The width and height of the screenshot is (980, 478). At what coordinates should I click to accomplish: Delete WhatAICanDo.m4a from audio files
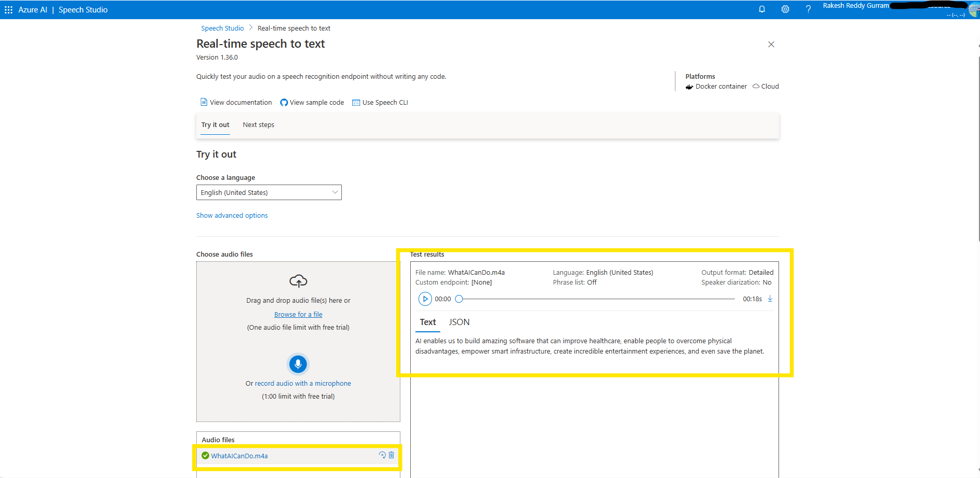point(392,455)
